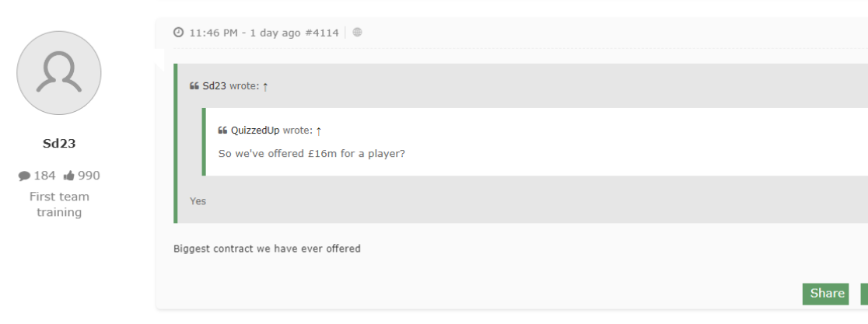868x324 pixels.
Task: Click the Sd23 default avatar image
Action: point(58,73)
